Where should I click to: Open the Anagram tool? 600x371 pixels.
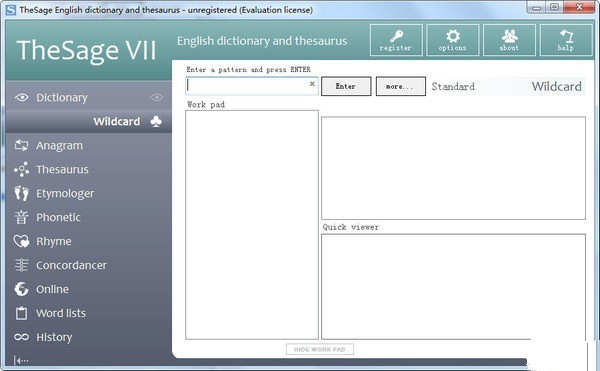[59, 145]
